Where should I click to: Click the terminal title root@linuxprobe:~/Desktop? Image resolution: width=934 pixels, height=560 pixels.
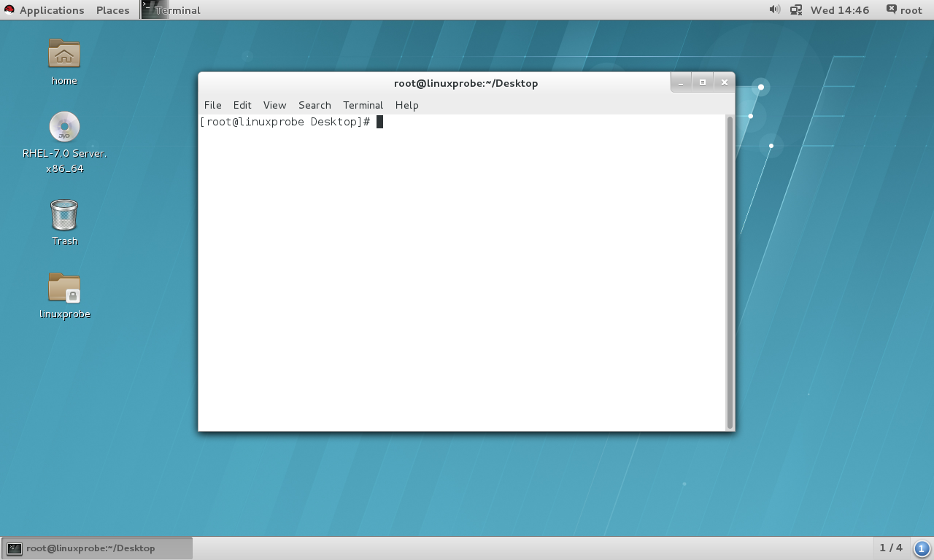click(x=466, y=83)
